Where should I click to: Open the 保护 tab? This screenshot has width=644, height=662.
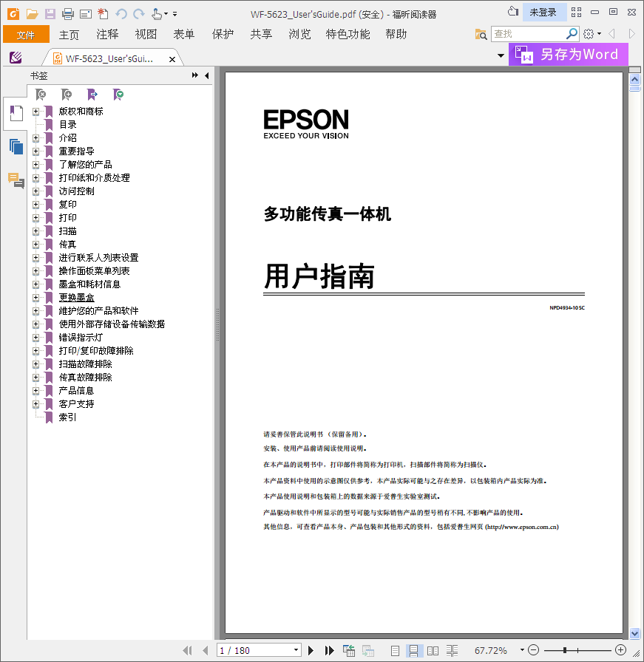pyautogui.click(x=223, y=35)
